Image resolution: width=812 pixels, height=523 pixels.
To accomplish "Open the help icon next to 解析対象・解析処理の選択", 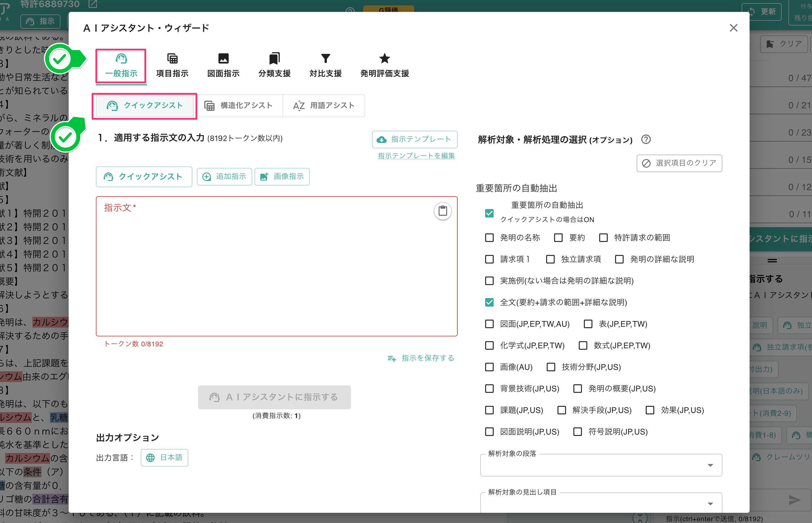I will tap(646, 139).
